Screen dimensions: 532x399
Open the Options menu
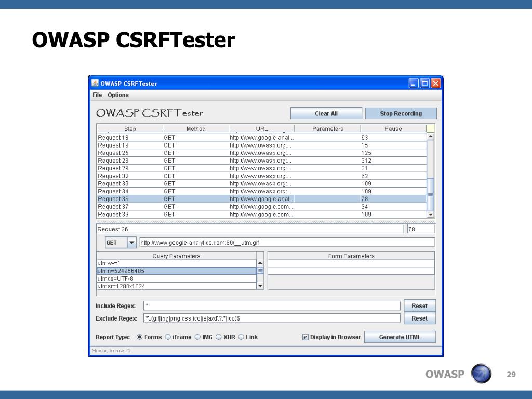(x=118, y=95)
